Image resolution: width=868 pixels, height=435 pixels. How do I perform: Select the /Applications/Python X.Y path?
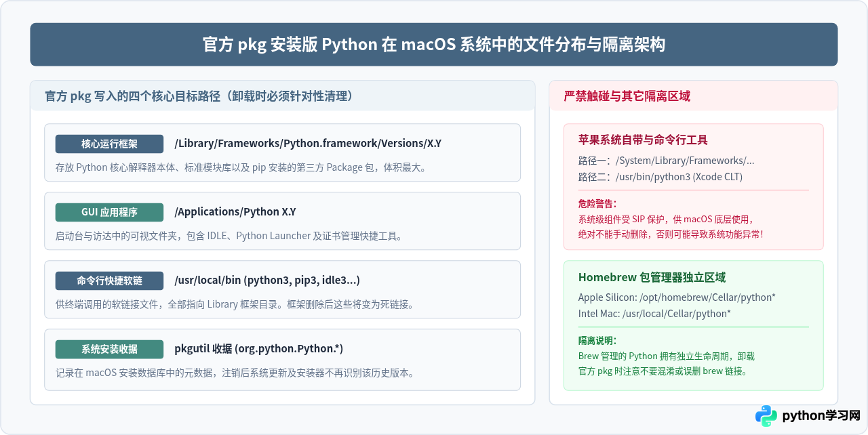click(x=235, y=212)
